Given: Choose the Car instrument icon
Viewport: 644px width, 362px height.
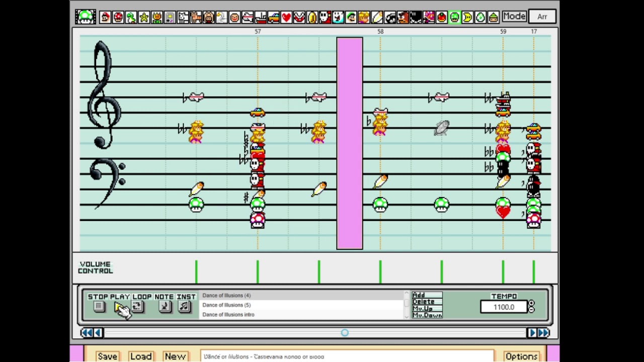Looking at the screenshot, I should click(x=274, y=17).
